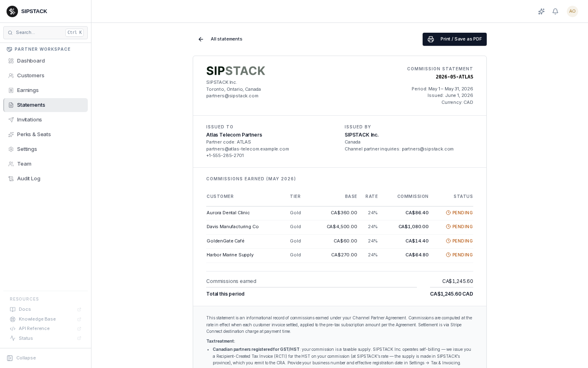Print or save statement as PDF
The width and height of the screenshot is (588, 368).
454,39
